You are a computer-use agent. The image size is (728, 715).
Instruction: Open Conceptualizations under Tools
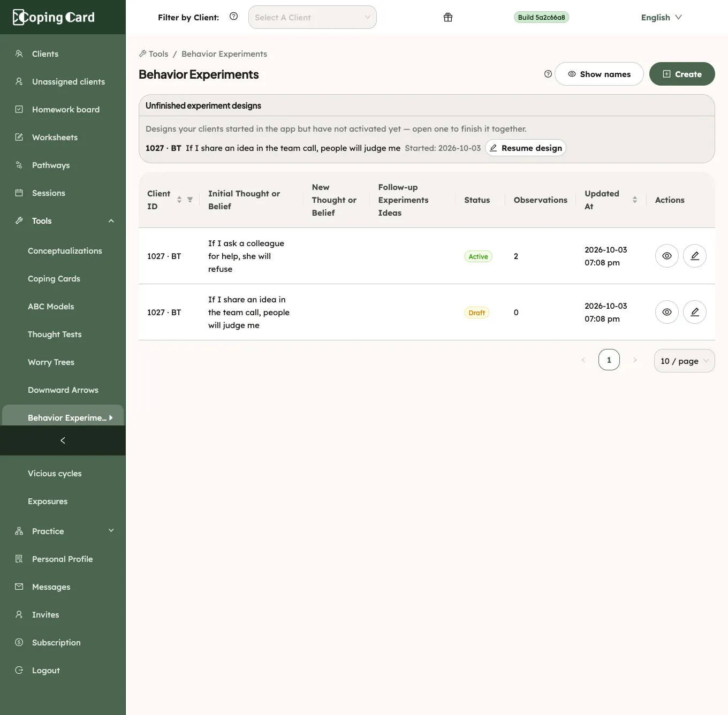coord(63,250)
